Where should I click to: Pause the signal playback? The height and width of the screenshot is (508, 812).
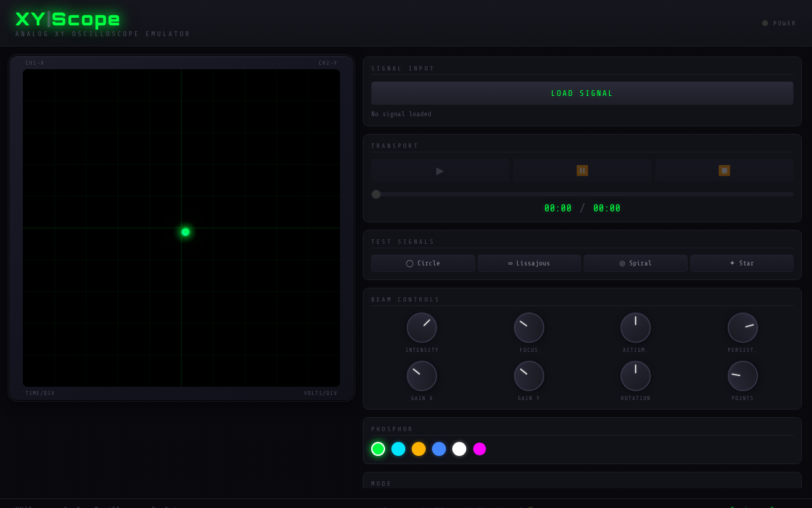point(582,171)
